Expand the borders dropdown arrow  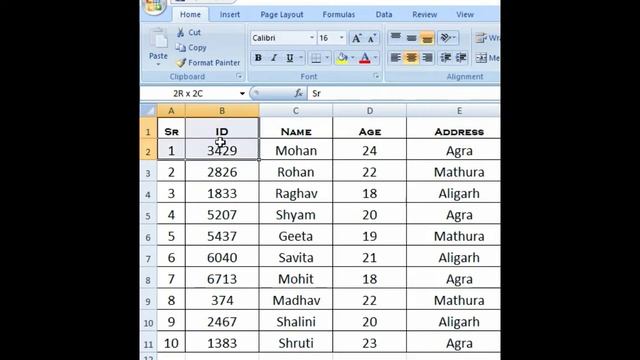tap(327, 58)
